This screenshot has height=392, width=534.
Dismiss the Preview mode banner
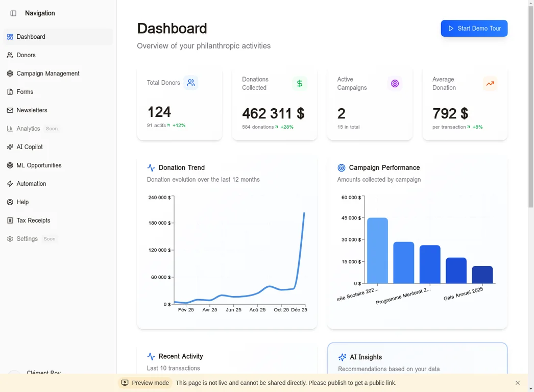tap(517, 382)
